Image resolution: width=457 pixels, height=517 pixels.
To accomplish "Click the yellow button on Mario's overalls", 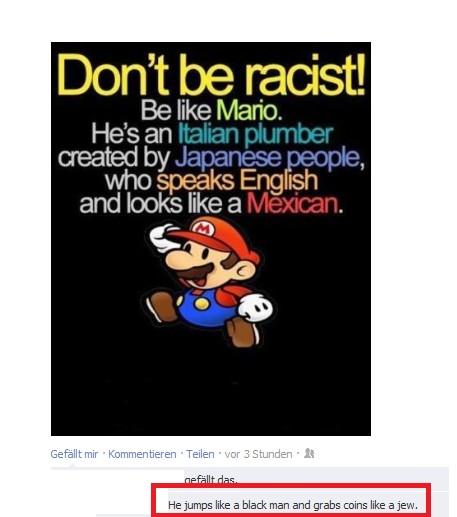I will pos(201,303).
